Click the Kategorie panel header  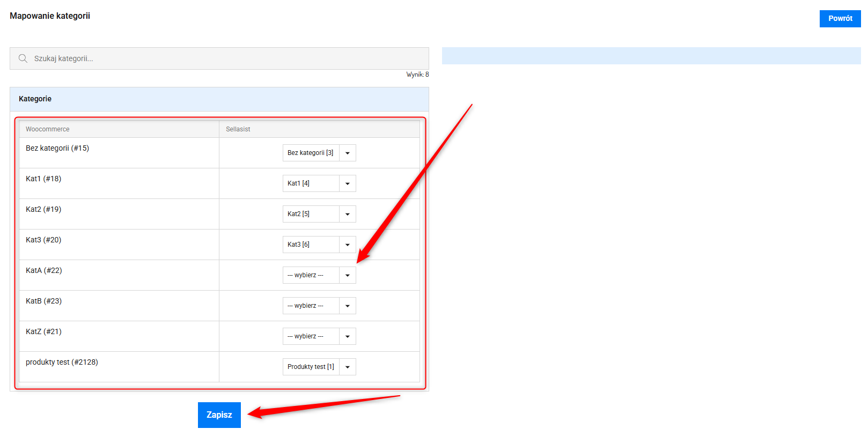point(35,99)
